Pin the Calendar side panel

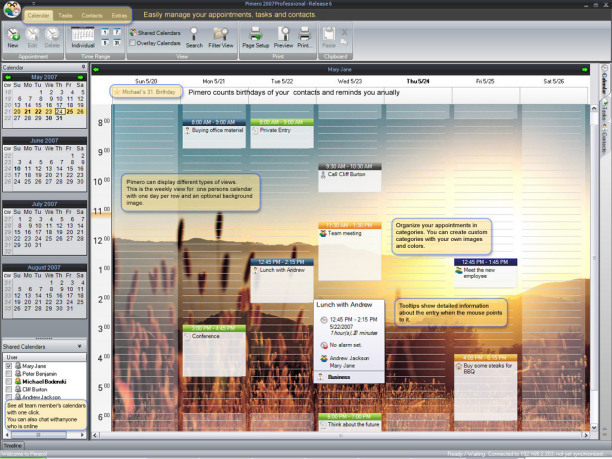pyautogui.click(x=83, y=67)
